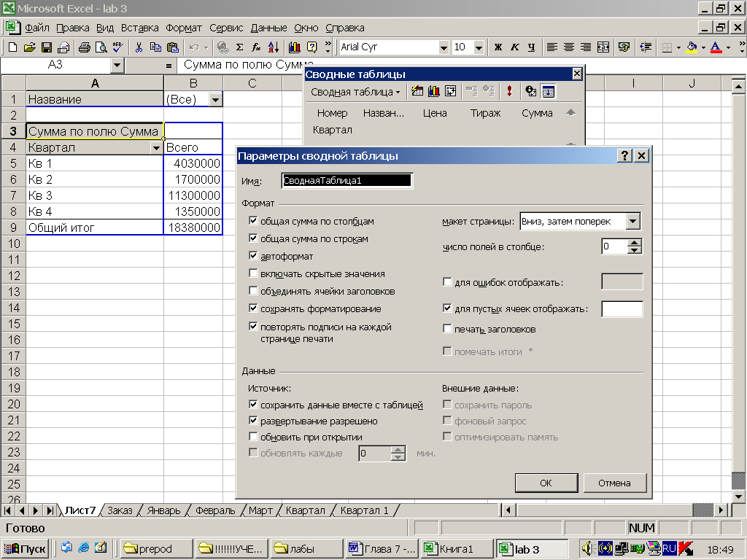
Task: Open the font size 10 dropdown
Action: coord(479,47)
